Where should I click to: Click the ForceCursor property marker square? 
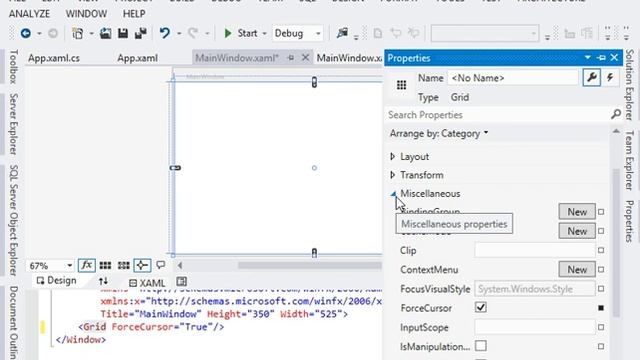coord(601,308)
